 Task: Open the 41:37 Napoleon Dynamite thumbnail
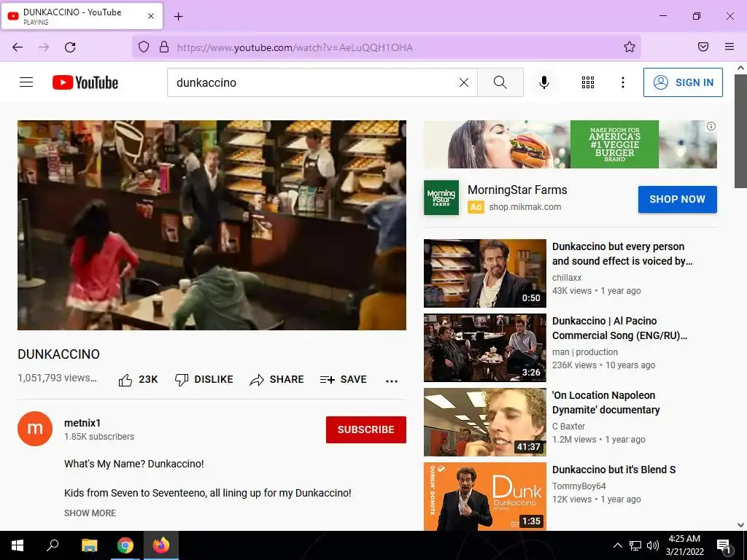click(485, 422)
